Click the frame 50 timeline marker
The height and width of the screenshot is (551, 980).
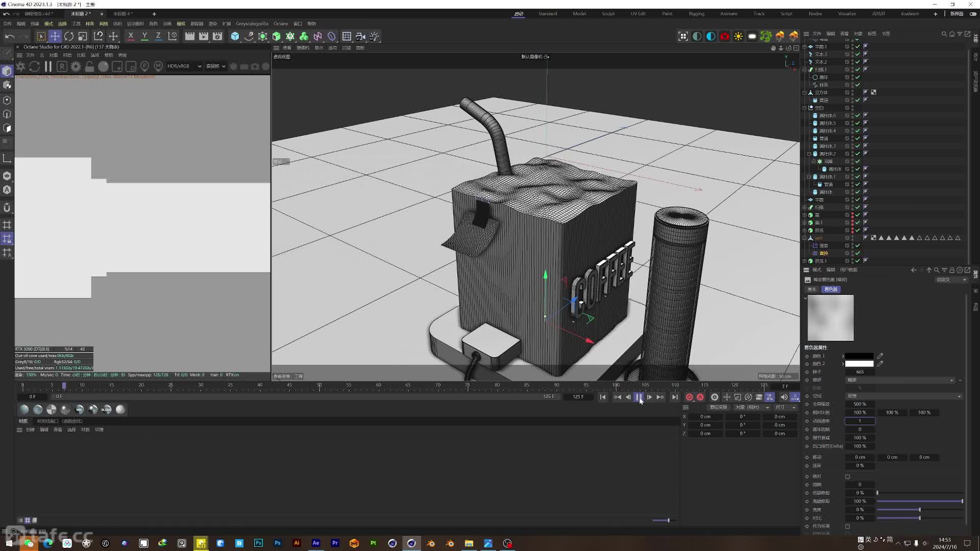(x=320, y=386)
